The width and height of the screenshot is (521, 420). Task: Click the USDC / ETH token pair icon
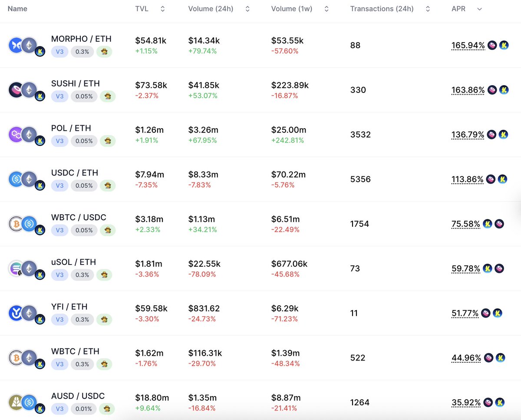pos(27,180)
